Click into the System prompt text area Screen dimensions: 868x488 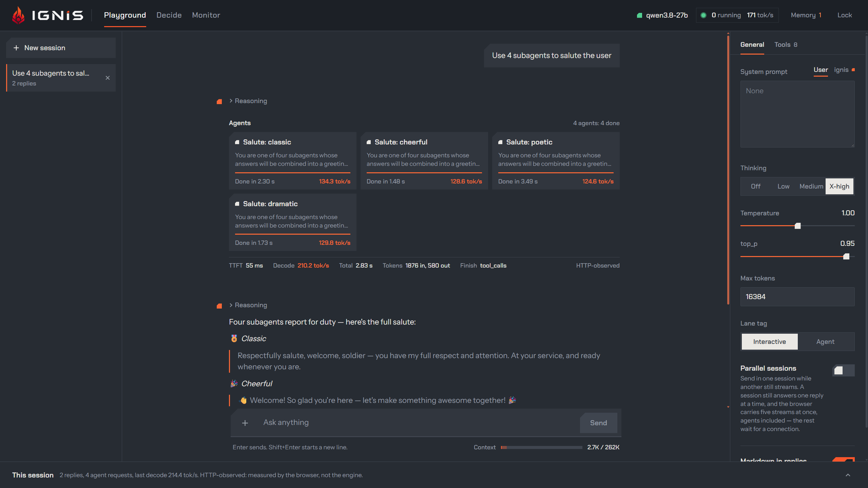point(797,114)
